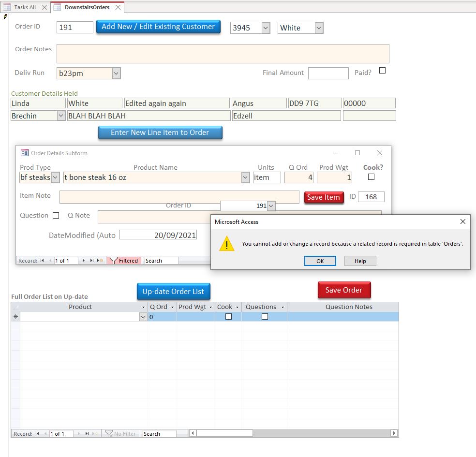Viewport: 476px width, 457px height.
Task: Maximize the Order Details Subform window
Action: (357, 153)
